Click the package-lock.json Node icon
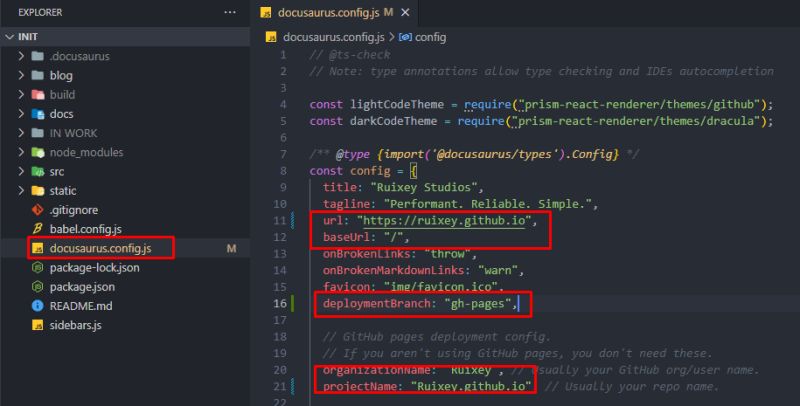 click(x=38, y=267)
